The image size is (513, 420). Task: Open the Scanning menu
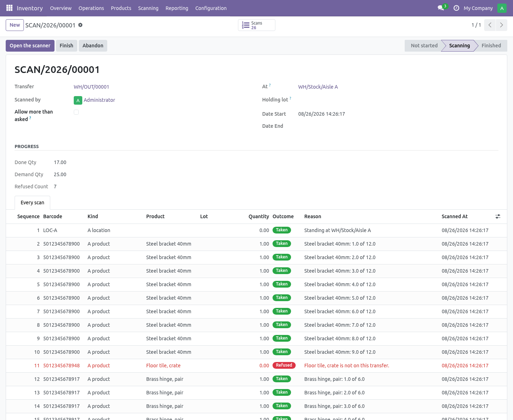click(148, 8)
